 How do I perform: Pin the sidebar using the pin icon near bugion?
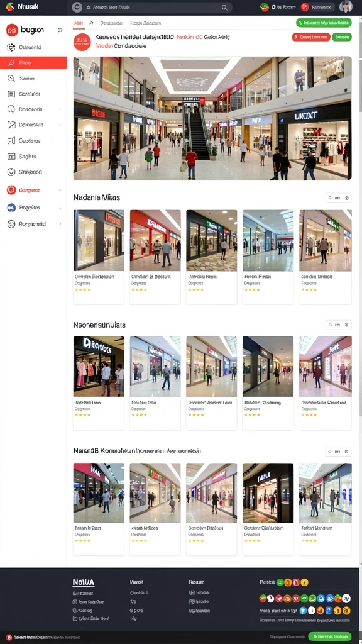(x=60, y=30)
